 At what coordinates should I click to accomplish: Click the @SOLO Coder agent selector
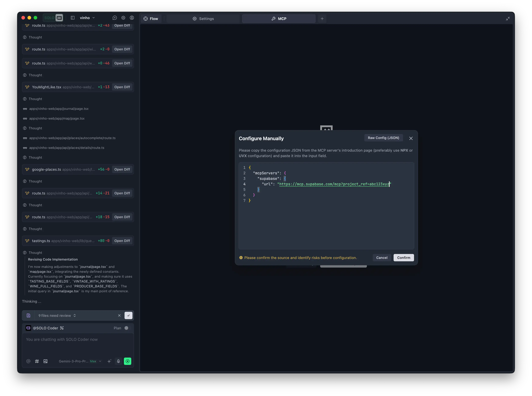[45, 328]
